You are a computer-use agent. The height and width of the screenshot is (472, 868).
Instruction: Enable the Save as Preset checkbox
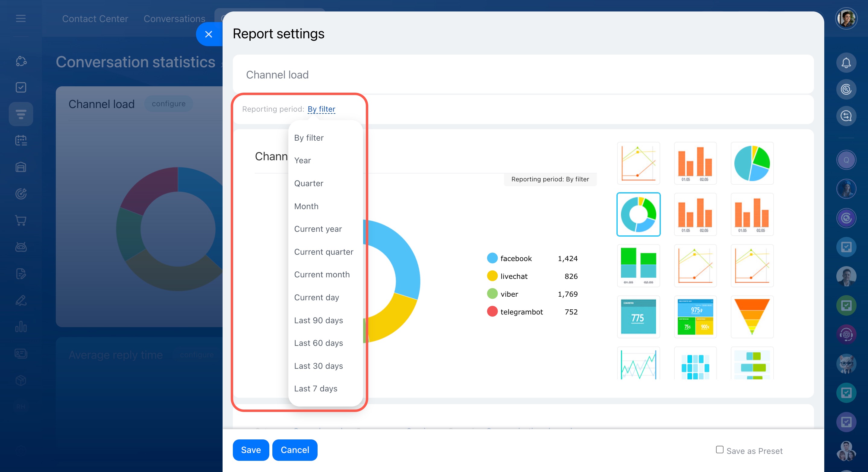pyautogui.click(x=719, y=449)
